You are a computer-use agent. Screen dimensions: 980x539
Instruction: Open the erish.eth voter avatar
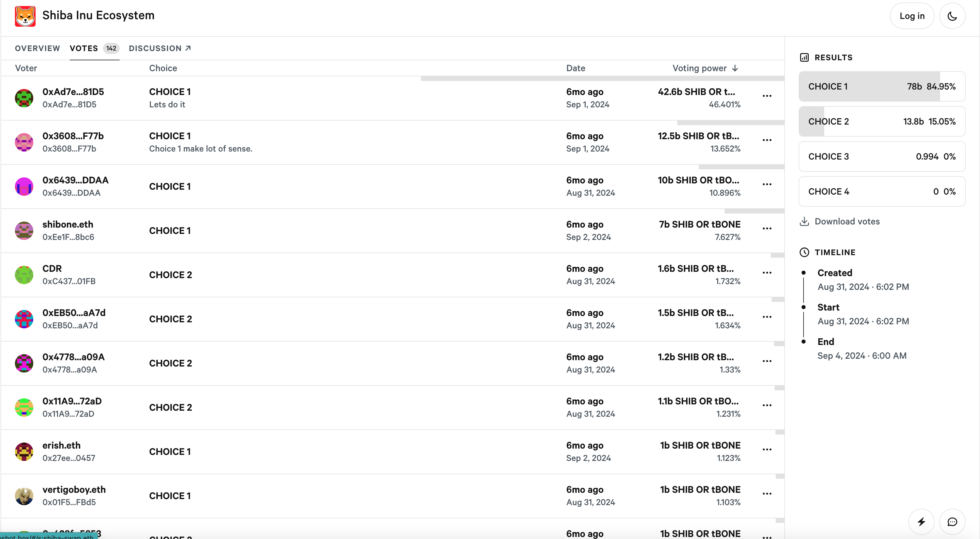pos(24,452)
